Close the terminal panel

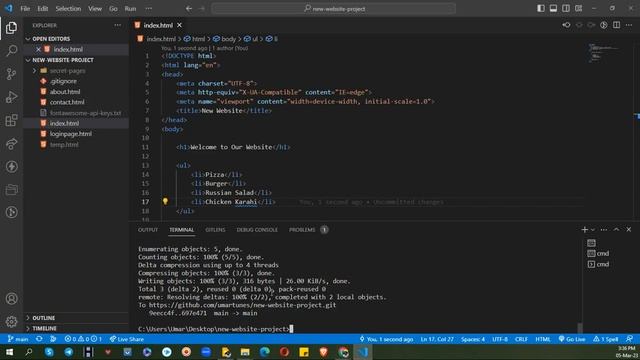(629, 230)
